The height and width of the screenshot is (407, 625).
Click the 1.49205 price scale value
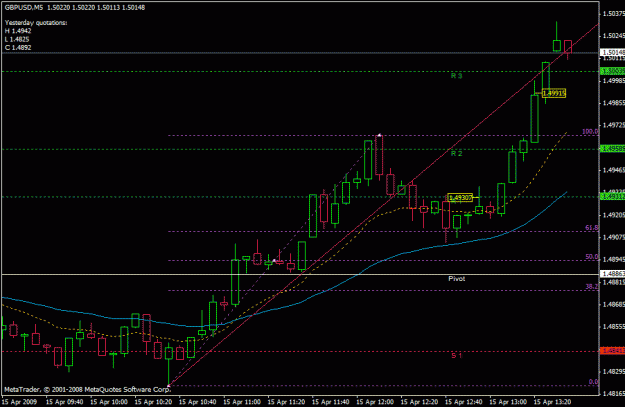click(613, 215)
